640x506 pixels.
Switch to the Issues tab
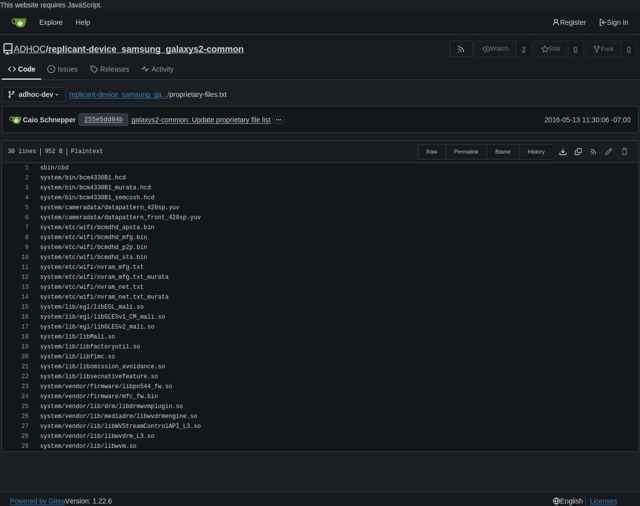point(62,70)
